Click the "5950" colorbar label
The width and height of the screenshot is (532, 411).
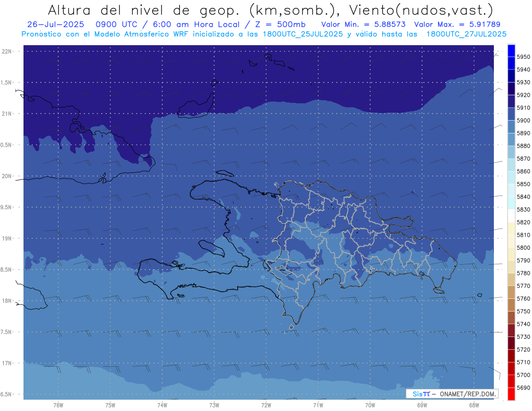click(x=523, y=57)
